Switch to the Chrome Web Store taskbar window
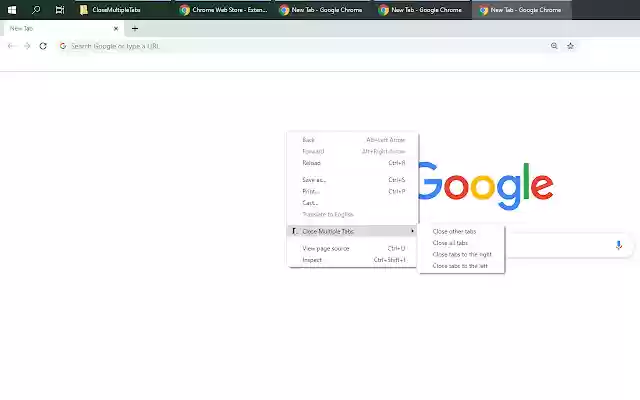This screenshot has width=640, height=400. pos(224,10)
